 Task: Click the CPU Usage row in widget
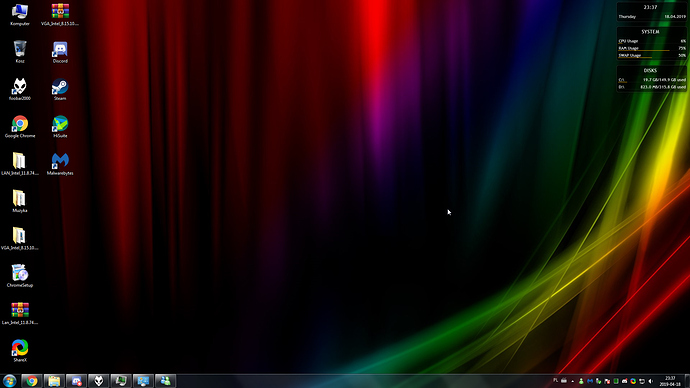[x=652, y=41]
